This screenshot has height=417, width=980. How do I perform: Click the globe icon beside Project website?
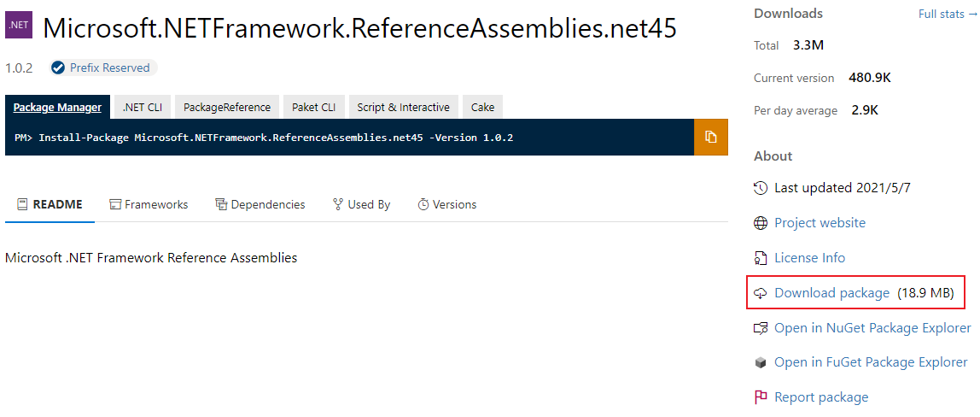point(761,223)
